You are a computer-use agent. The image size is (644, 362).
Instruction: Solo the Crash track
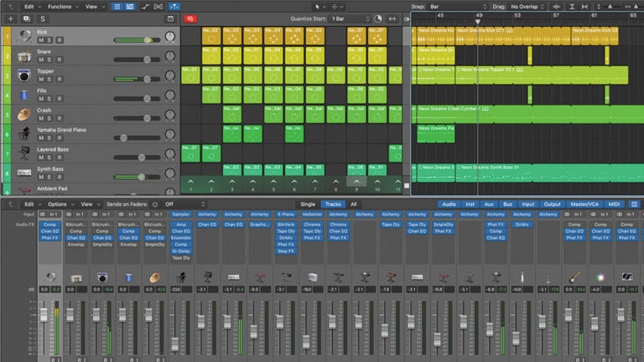[x=49, y=118]
